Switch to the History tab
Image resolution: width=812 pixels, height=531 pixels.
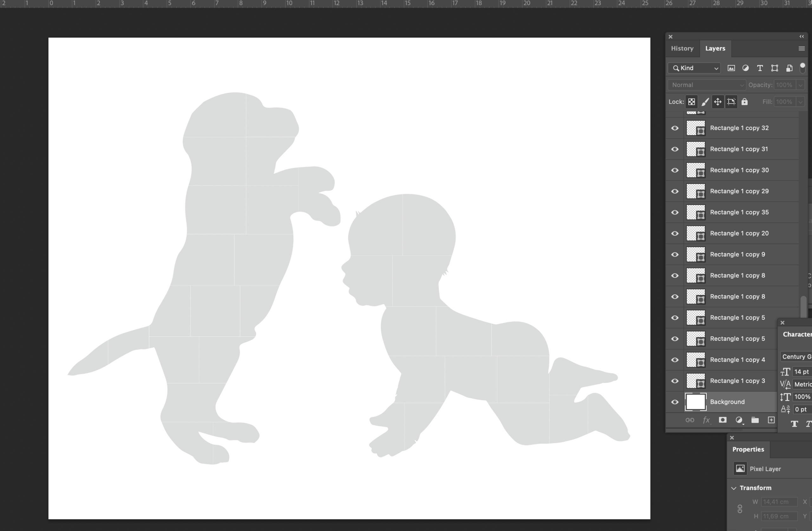tap(682, 49)
